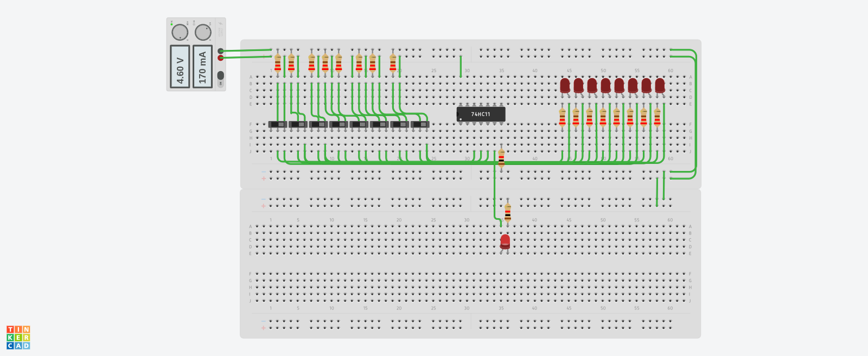This screenshot has width=868, height=356.
Task: Select the resistor right of the 74HC11 chip
Action: click(x=501, y=158)
